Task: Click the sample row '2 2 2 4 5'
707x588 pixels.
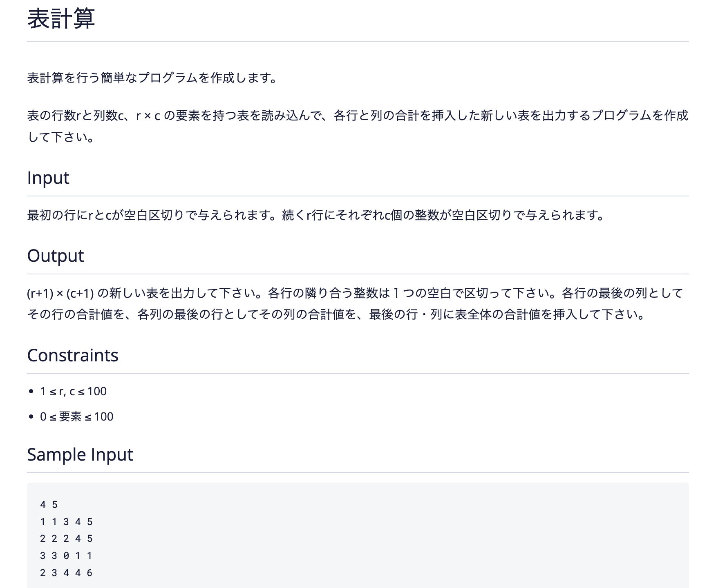Action: (66, 539)
